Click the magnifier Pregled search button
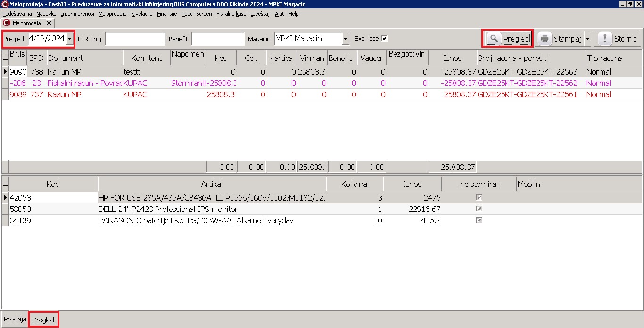The image size is (644, 328). pos(507,39)
